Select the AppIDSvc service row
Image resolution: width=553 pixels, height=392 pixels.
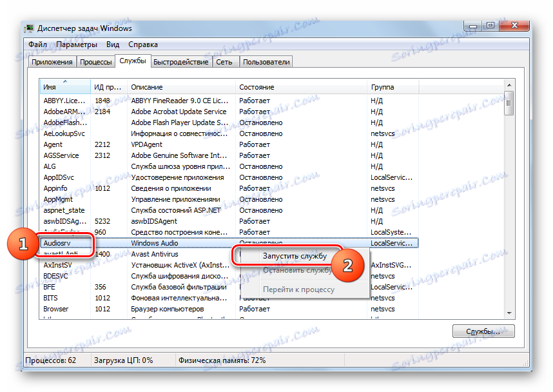[x=229, y=177]
